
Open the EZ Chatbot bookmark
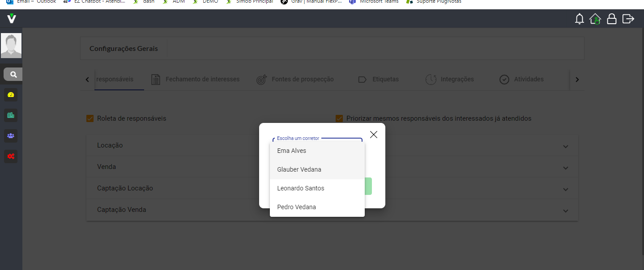click(94, 2)
